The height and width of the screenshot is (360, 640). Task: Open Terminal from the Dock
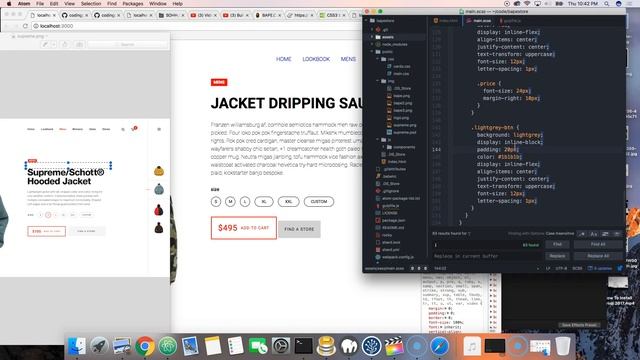304,346
